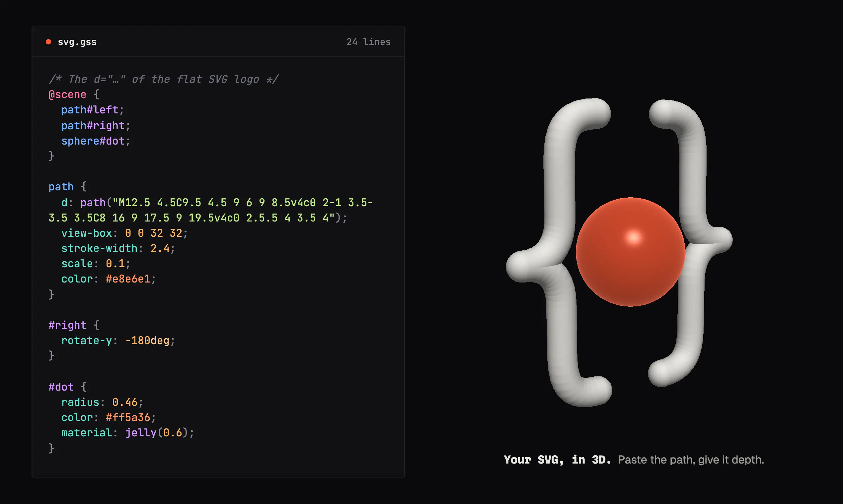Viewport: 843px width, 504px height.
Task: Click the stroke-width value 2.4
Action: [x=160, y=248]
